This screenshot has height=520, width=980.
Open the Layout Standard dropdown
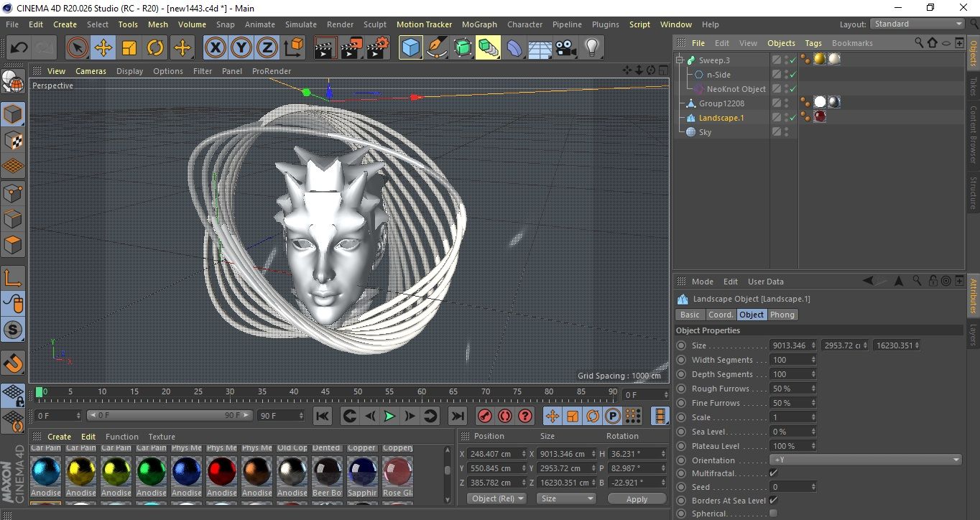click(x=917, y=24)
